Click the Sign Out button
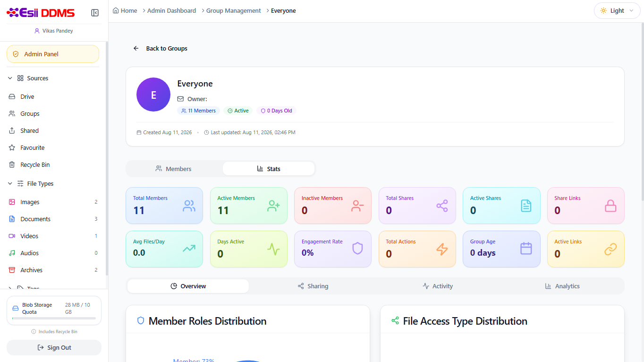The width and height of the screenshot is (644, 362). (54, 347)
